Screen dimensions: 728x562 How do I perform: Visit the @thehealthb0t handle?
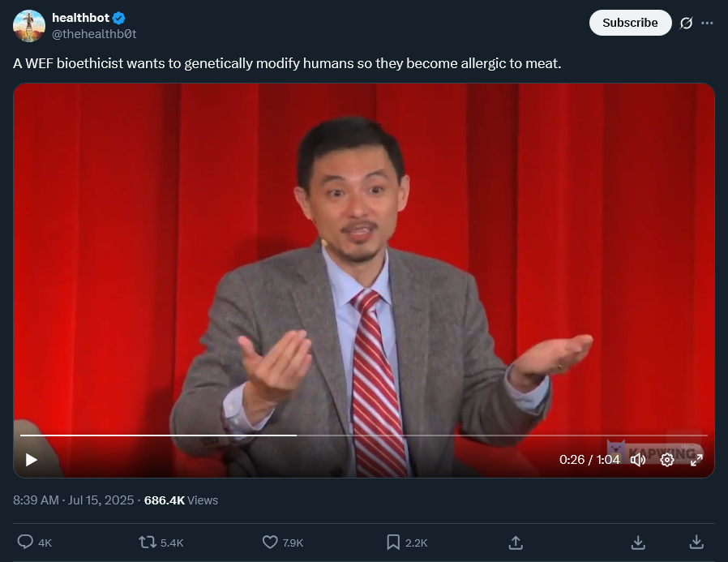(94, 34)
